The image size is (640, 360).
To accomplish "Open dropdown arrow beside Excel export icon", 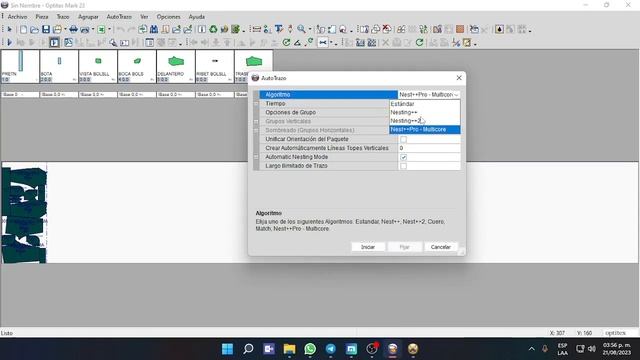I will [x=109, y=29].
